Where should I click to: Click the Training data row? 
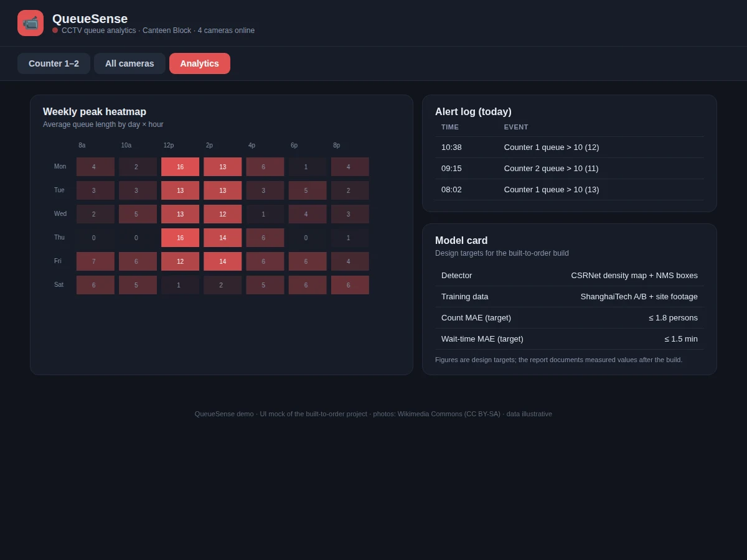[x=570, y=297]
